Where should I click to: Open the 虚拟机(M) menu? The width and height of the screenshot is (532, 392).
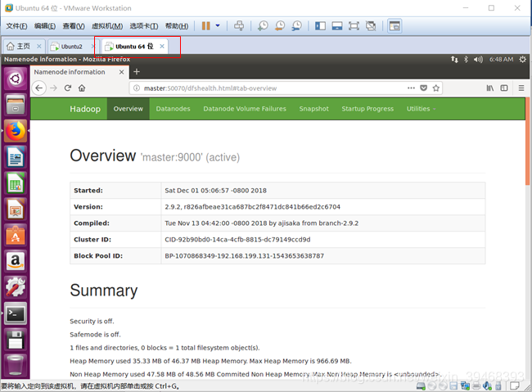(107, 26)
